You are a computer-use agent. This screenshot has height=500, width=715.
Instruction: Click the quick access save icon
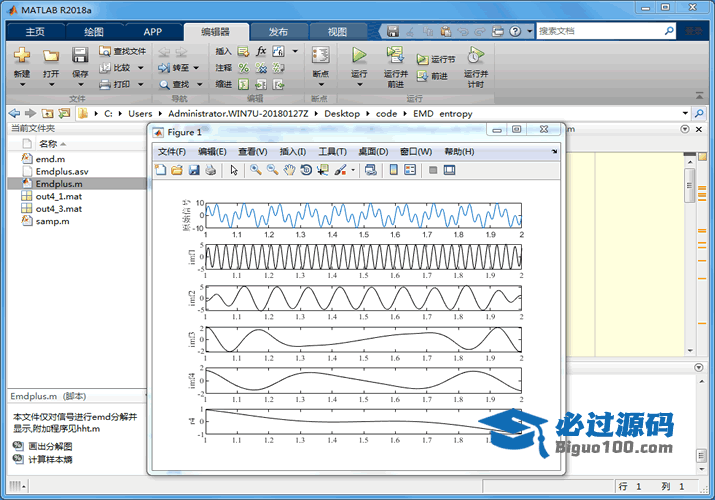point(393,31)
